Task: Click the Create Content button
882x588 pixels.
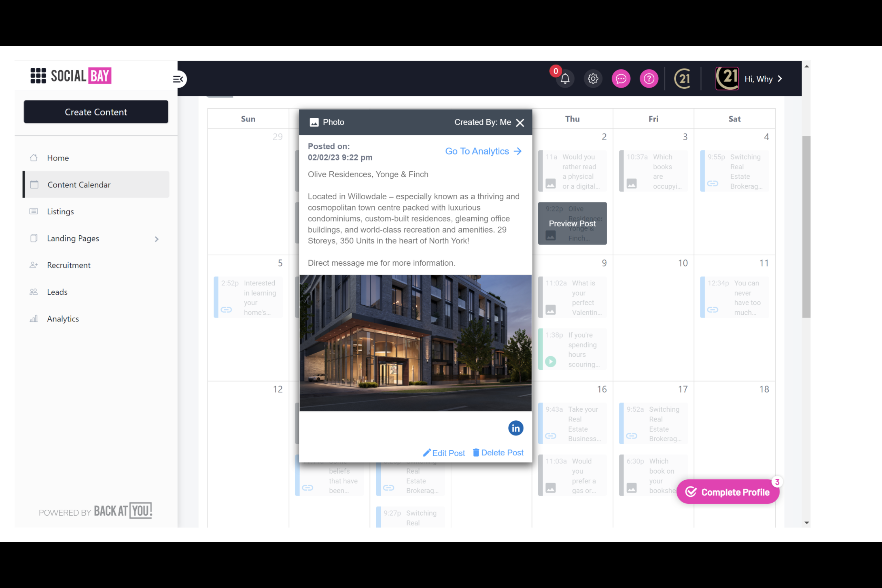Action: click(x=96, y=112)
